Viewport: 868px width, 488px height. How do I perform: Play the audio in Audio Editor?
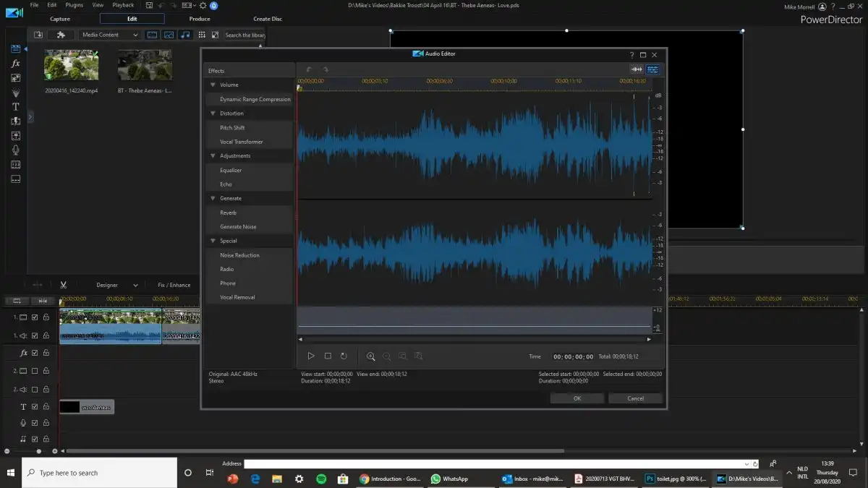tap(311, 356)
